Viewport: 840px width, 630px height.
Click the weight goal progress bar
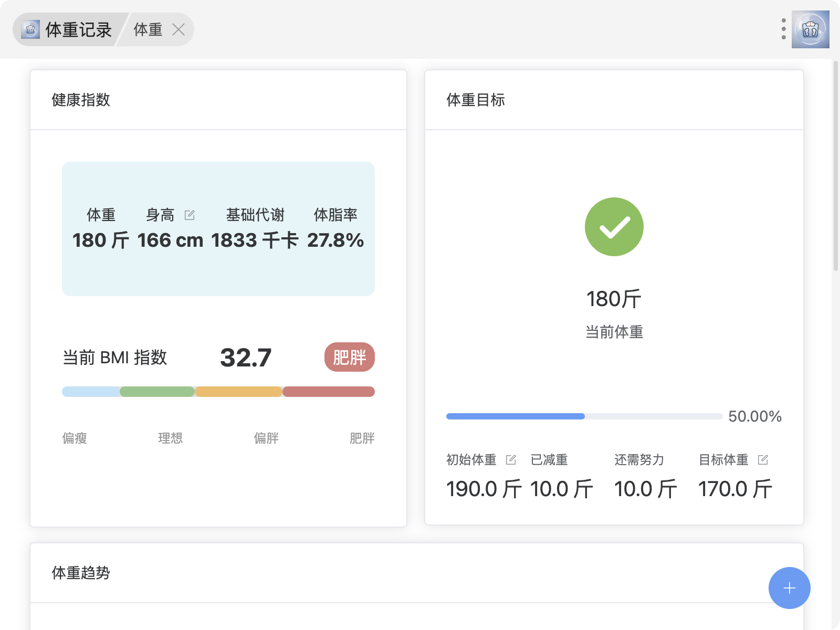point(584,416)
